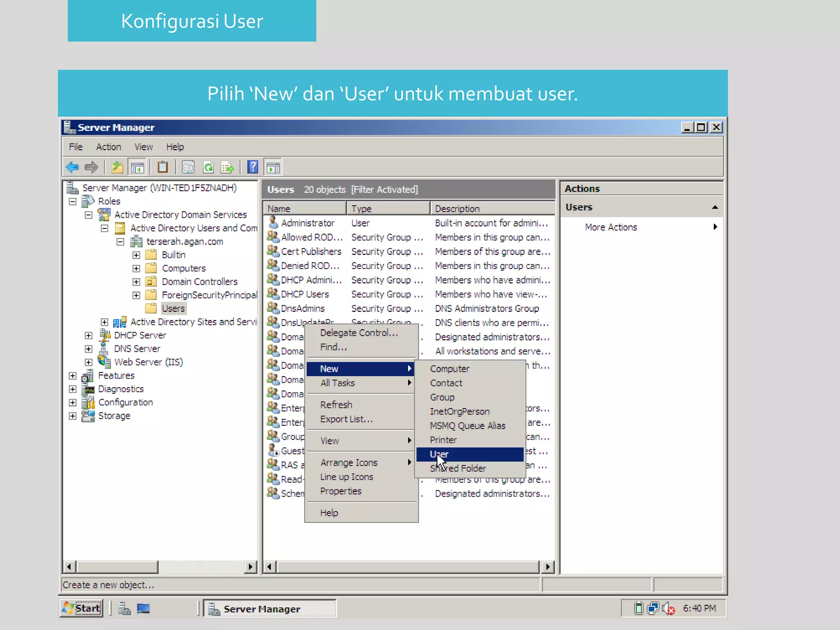Choose Shared Folder from New submenu
This screenshot has width=840, height=630.
click(x=470, y=468)
